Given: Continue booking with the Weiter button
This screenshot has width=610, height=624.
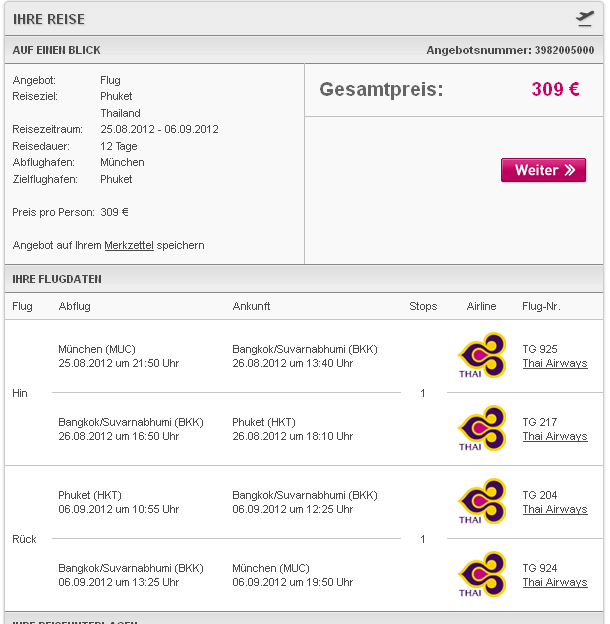Looking at the screenshot, I should click(543, 170).
